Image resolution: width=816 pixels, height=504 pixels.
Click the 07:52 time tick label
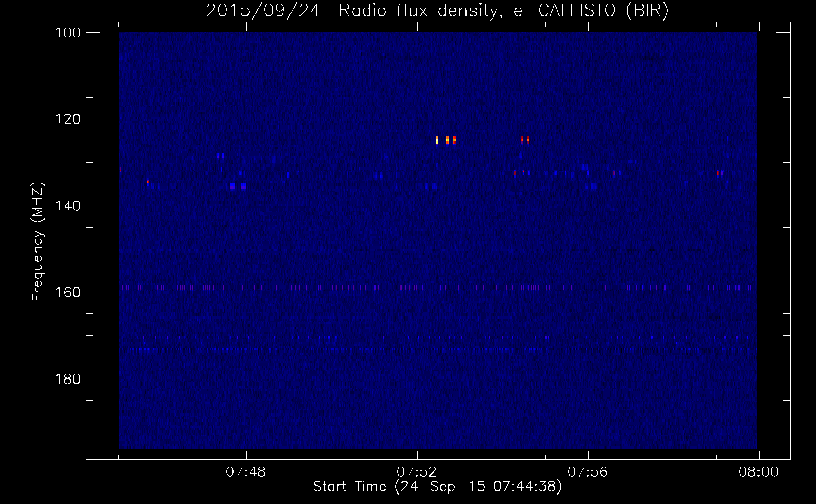point(417,472)
